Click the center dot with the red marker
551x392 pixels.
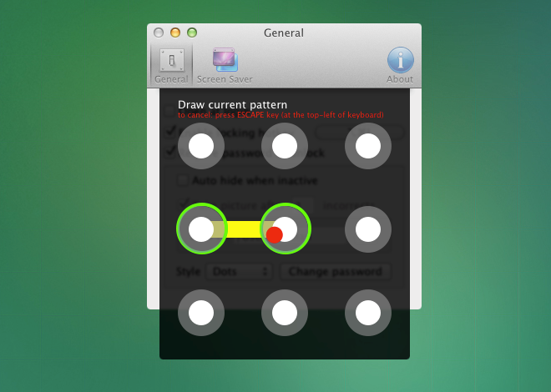tap(285, 229)
